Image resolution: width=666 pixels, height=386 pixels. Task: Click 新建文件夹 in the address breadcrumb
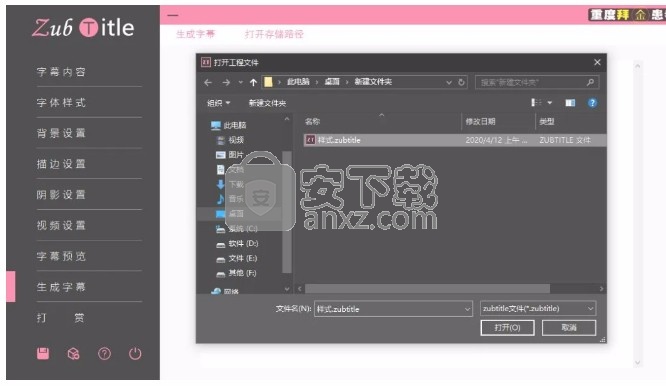(x=373, y=82)
